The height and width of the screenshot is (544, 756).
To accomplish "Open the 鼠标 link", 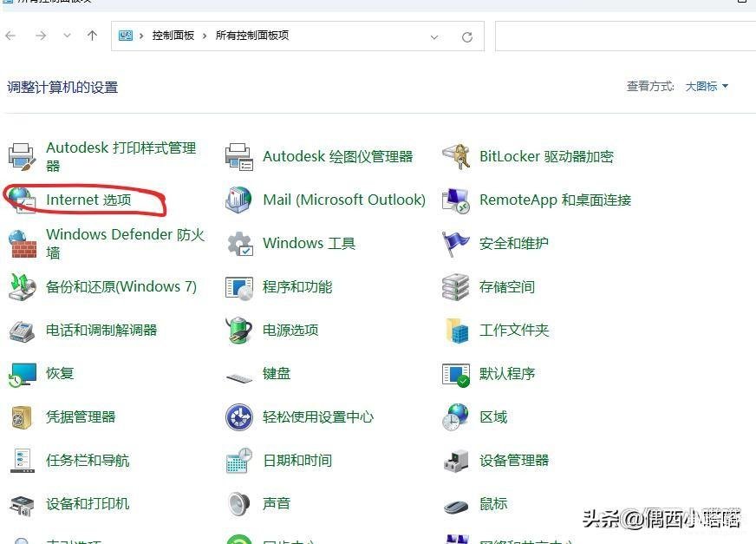I will pyautogui.click(x=493, y=504).
